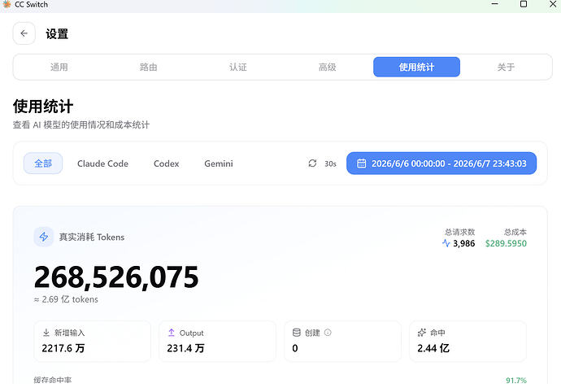Image resolution: width=561 pixels, height=392 pixels.
Task: Click the 总成本 label
Action: [515, 232]
